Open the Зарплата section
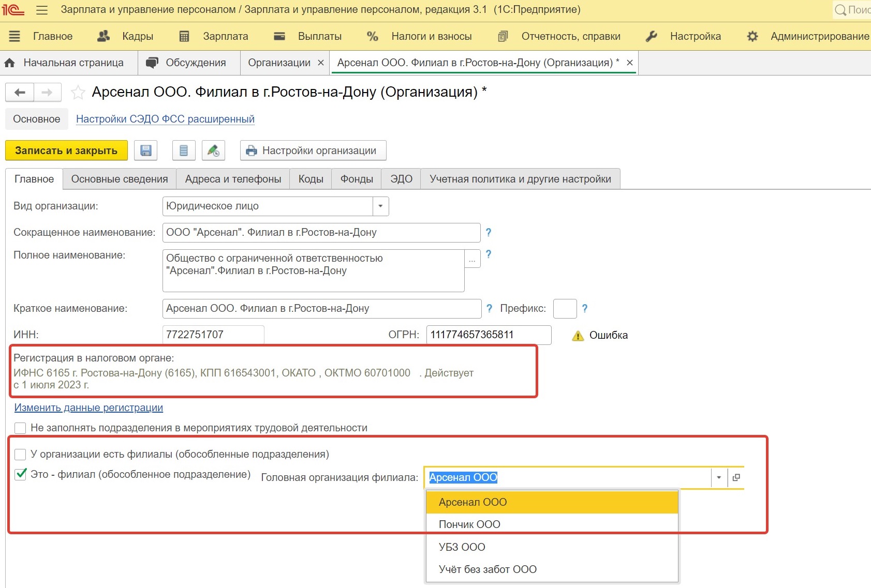Screen dimensions: 871x588 pos(213,36)
